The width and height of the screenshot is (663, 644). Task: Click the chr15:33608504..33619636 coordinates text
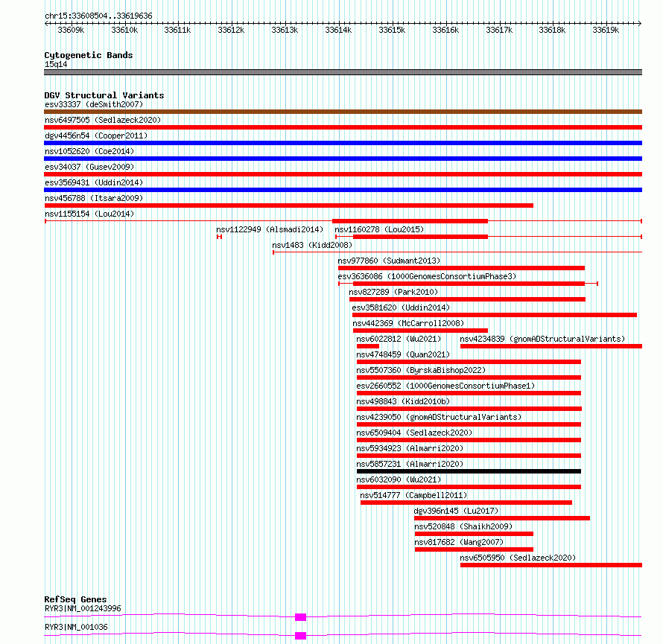98,16
